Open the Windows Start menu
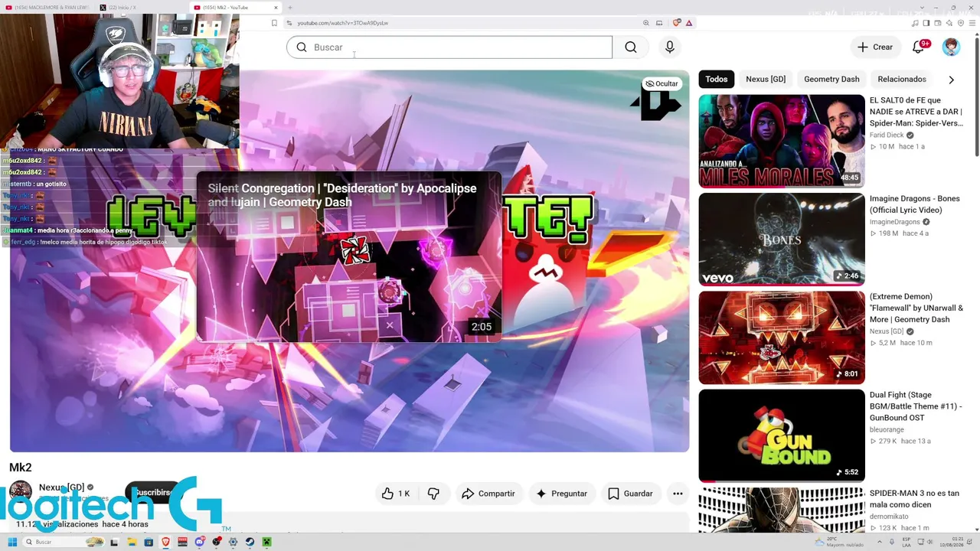980x551 pixels. (12, 542)
